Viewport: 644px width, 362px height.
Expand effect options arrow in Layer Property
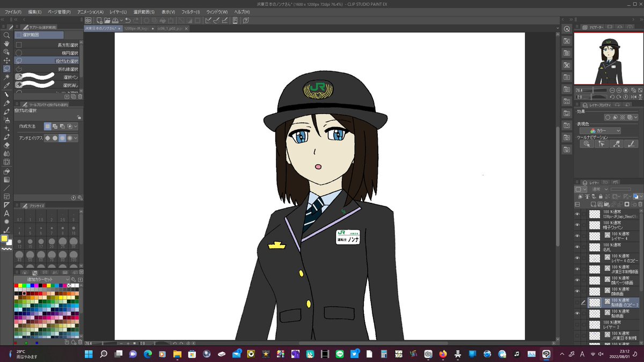(x=637, y=117)
